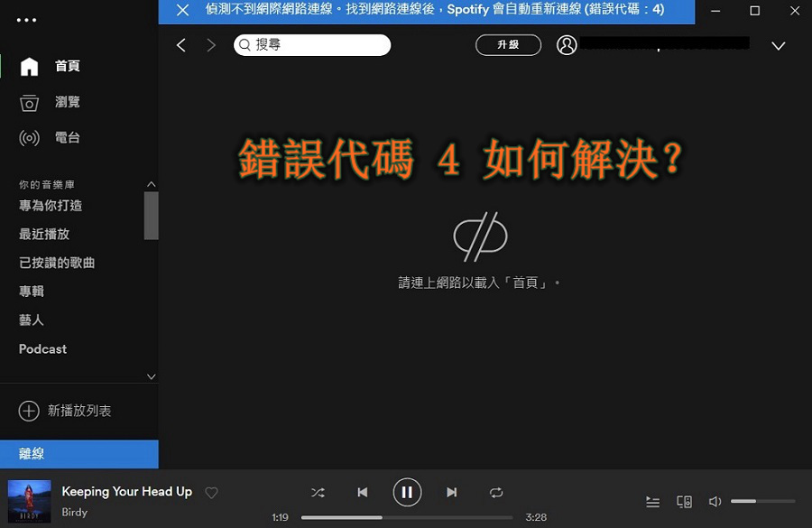Open the Podcast library item

point(43,348)
